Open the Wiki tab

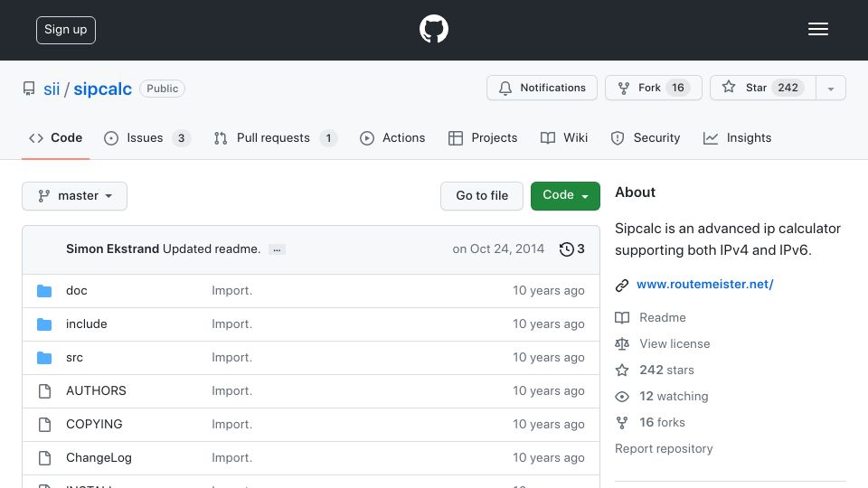point(564,137)
